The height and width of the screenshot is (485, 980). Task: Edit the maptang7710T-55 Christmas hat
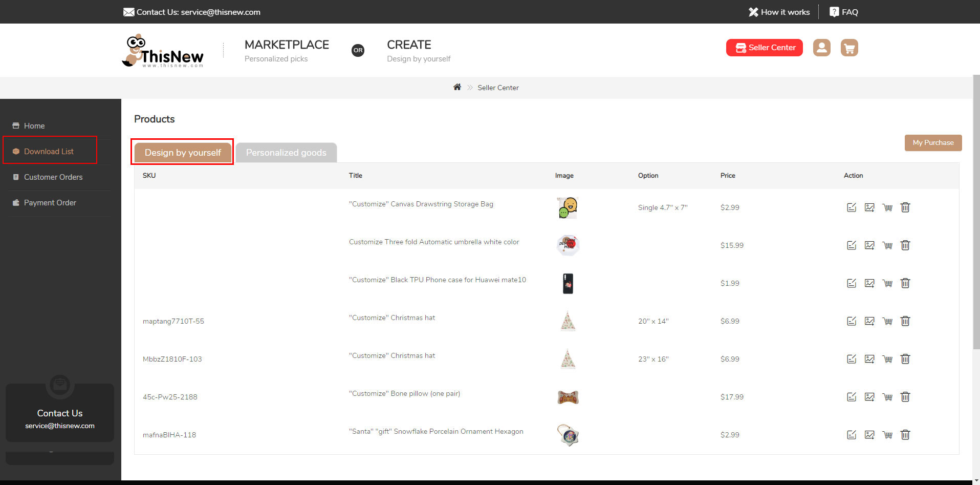(x=852, y=321)
